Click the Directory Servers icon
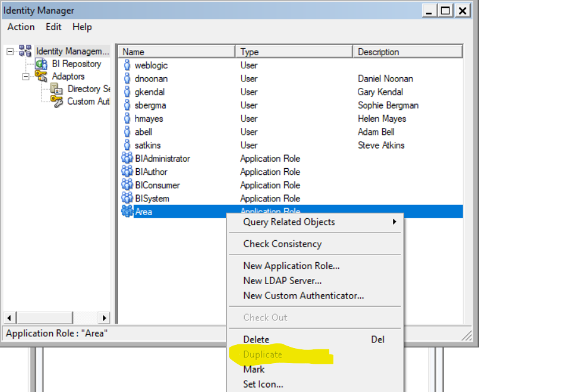Image resolution: width=563 pixels, height=392 pixels. point(56,89)
